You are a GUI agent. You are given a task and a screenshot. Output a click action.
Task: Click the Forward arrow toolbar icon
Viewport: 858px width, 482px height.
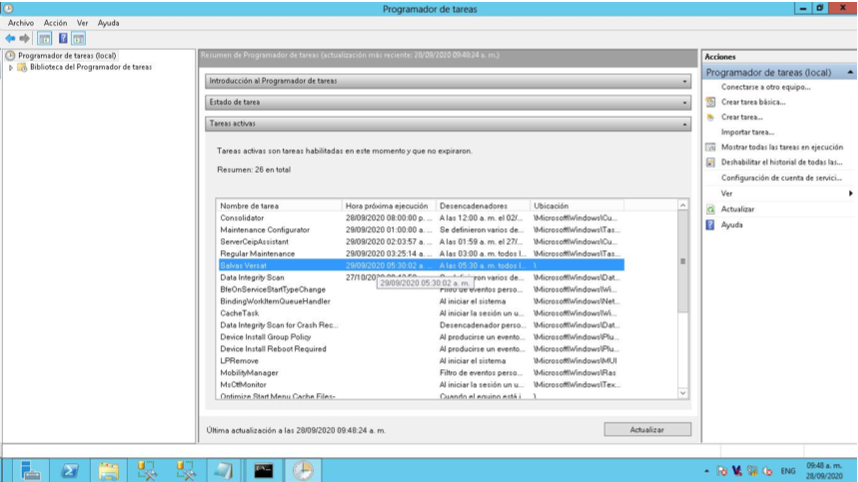tap(24, 38)
